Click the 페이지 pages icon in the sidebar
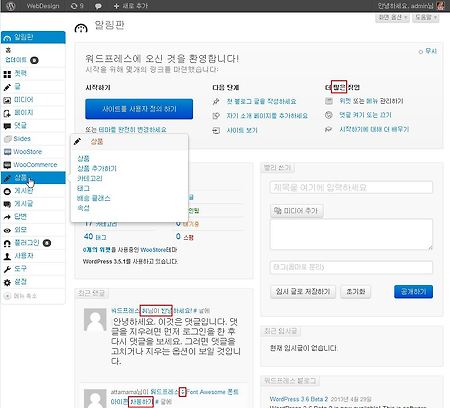 7,113
